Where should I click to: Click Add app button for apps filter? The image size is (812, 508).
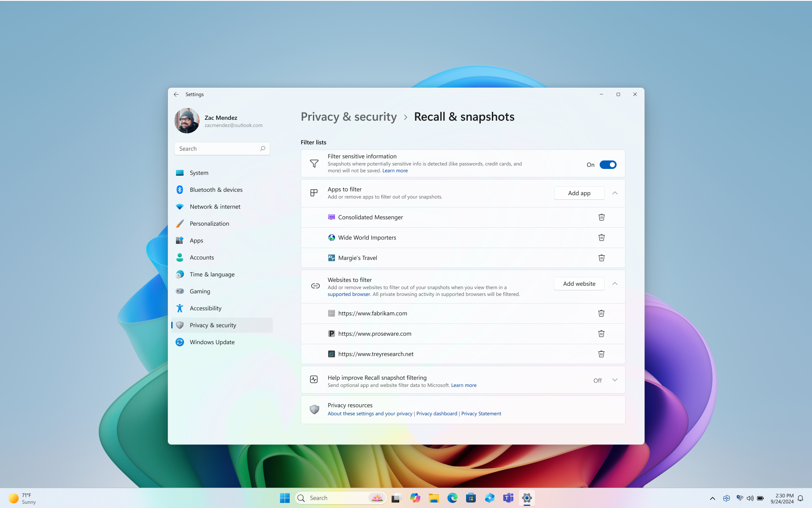point(579,193)
